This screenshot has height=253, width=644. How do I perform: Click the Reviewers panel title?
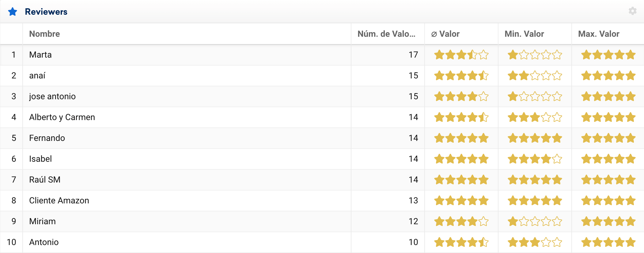tap(46, 12)
